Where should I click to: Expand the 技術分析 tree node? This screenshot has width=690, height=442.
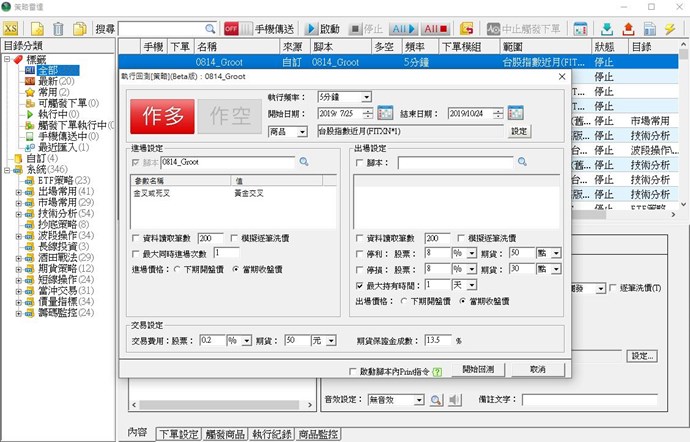coord(18,213)
